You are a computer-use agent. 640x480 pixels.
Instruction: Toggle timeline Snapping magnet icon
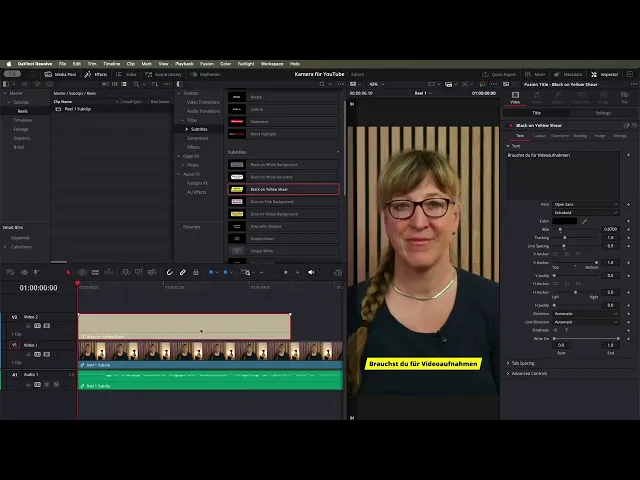pos(169,272)
